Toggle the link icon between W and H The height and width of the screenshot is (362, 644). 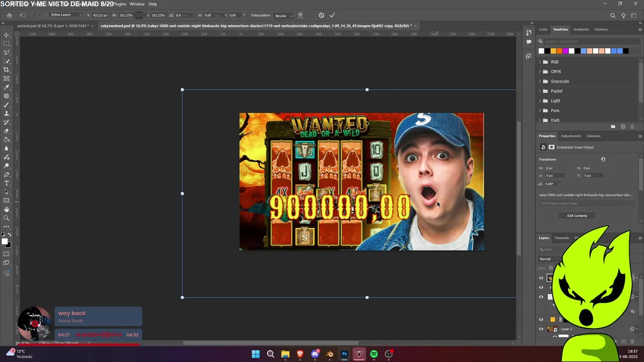(140, 15)
